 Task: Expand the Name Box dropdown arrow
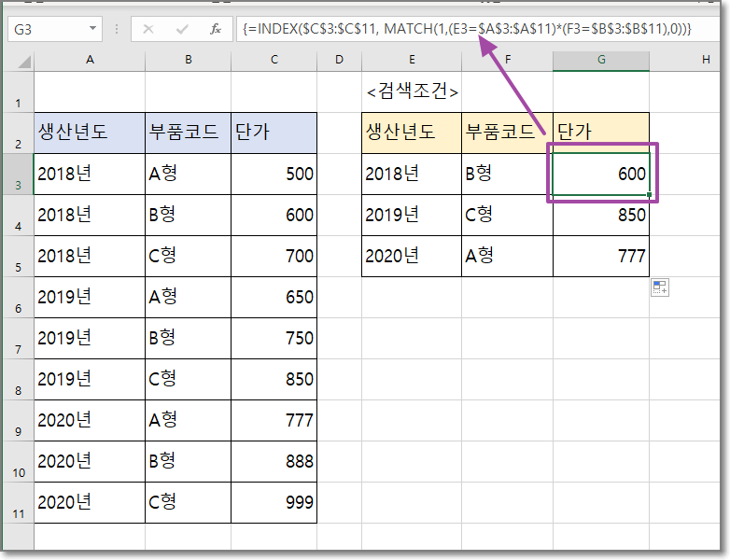(x=93, y=29)
